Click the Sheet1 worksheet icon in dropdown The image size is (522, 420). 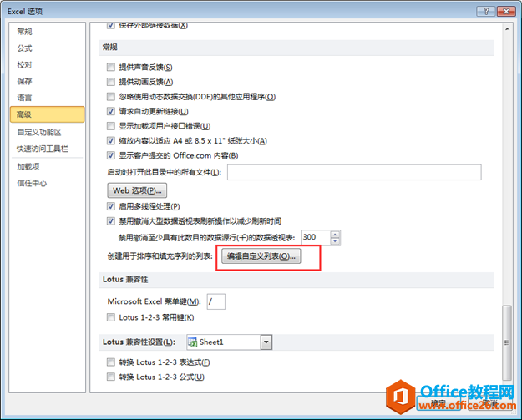pos(192,342)
